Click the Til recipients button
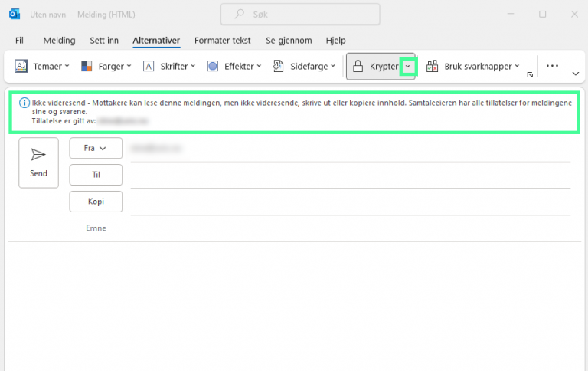Viewport: 588px width, 371px height. (x=96, y=175)
